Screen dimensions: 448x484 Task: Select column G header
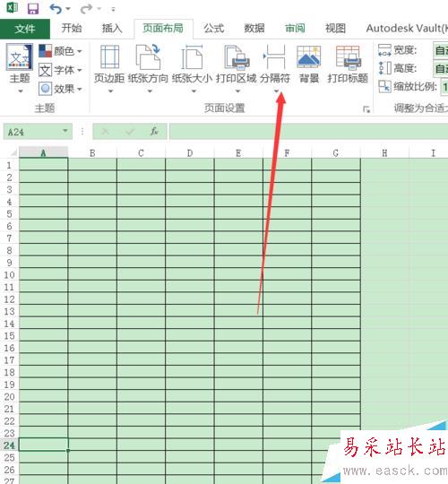(x=336, y=152)
